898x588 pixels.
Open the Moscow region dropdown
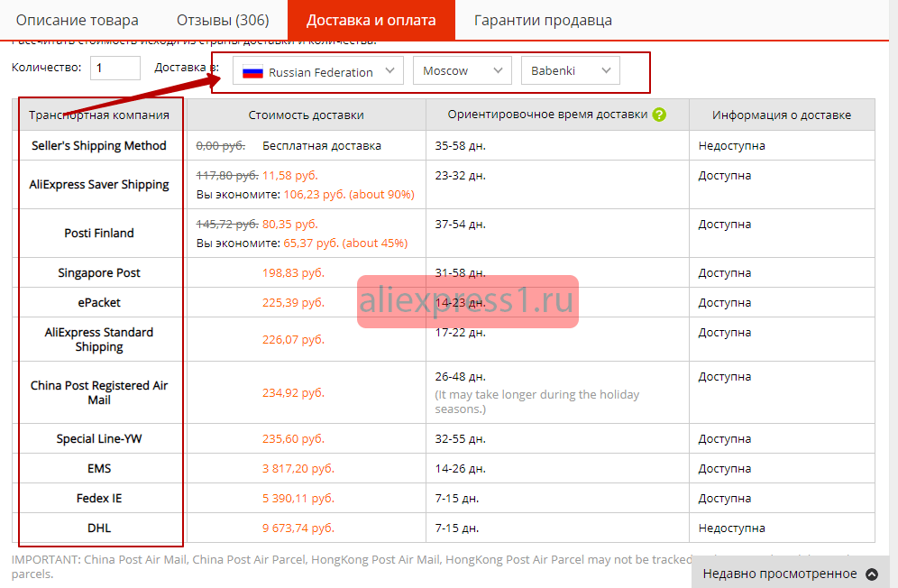[x=463, y=70]
